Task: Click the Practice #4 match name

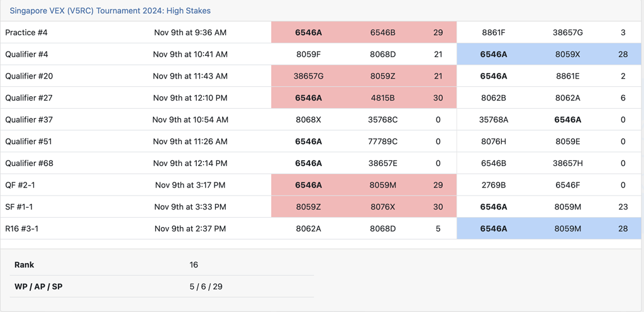Action: click(26, 32)
